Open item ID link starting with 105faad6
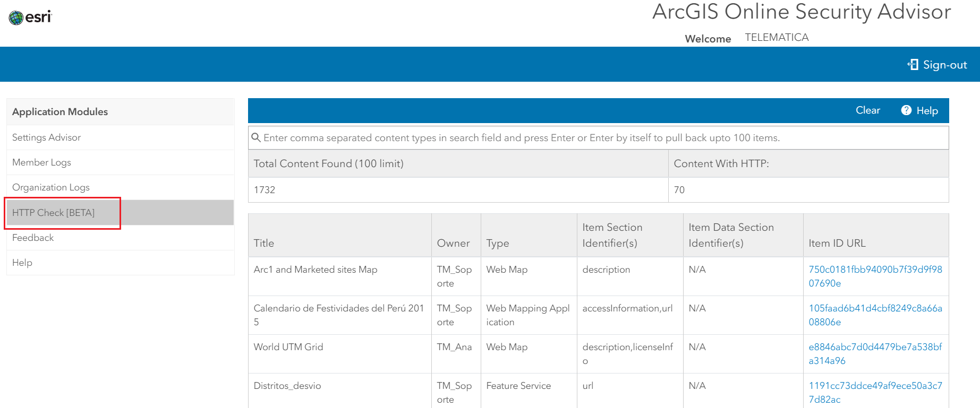This screenshot has width=980, height=408. coord(875,315)
